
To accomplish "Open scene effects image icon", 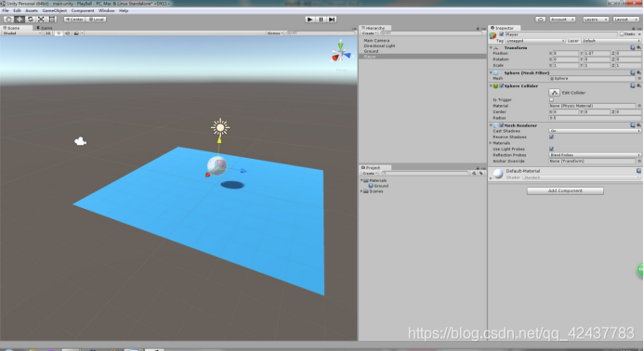I will pos(76,33).
